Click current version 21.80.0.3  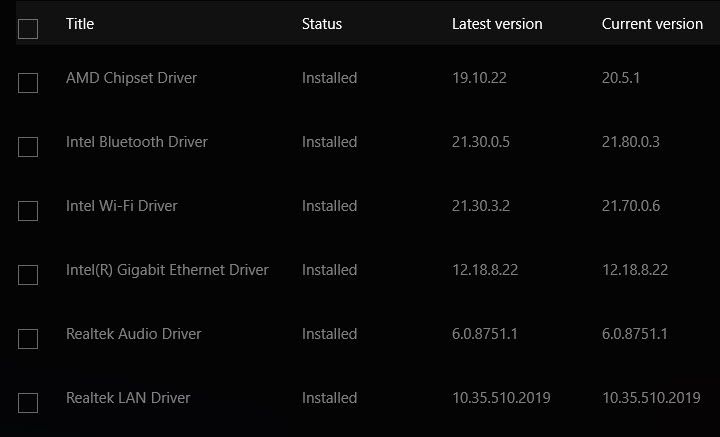coord(631,142)
